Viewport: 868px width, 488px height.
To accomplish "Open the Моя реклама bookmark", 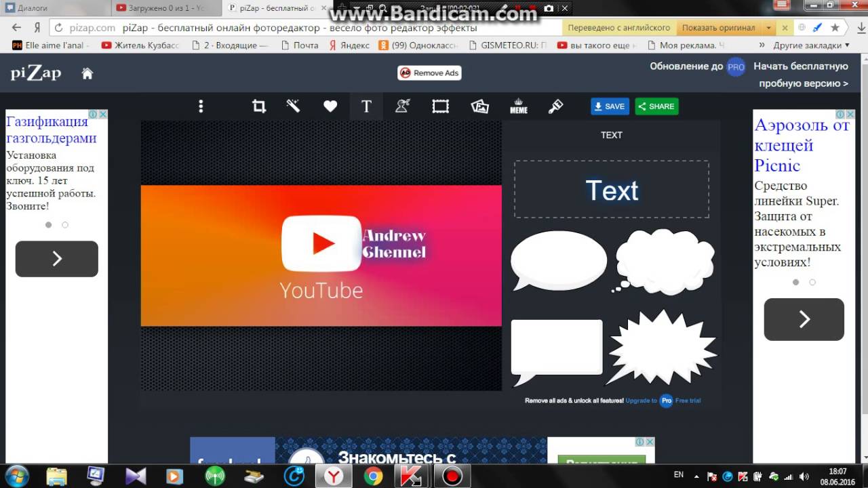I will [686, 45].
